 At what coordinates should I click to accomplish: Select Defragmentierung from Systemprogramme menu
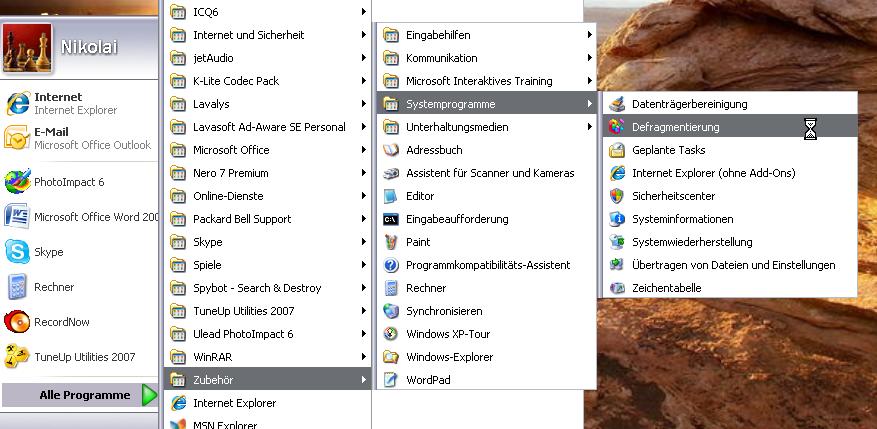pos(675,127)
